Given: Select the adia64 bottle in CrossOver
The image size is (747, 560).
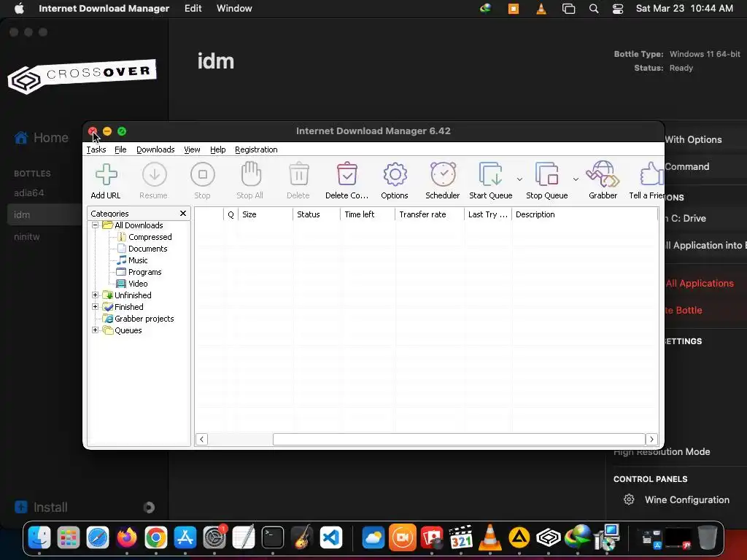Looking at the screenshot, I should (x=28, y=192).
